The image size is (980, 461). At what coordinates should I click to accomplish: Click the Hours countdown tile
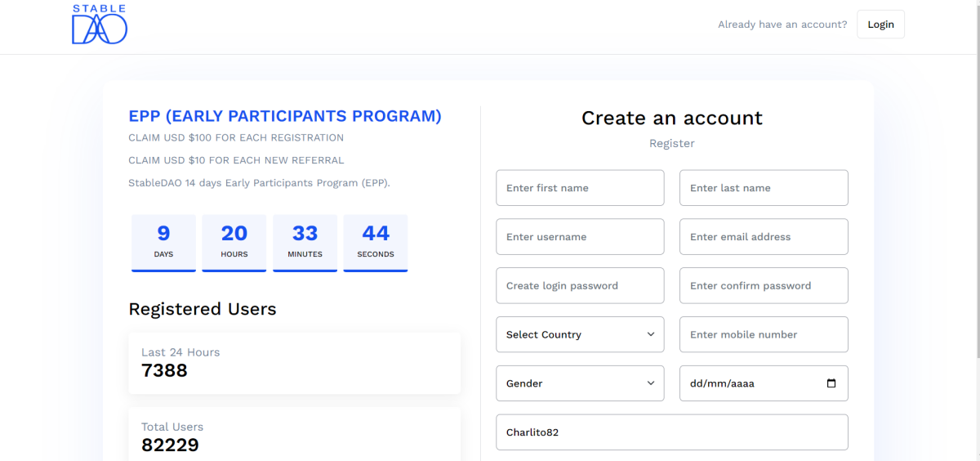[234, 243]
